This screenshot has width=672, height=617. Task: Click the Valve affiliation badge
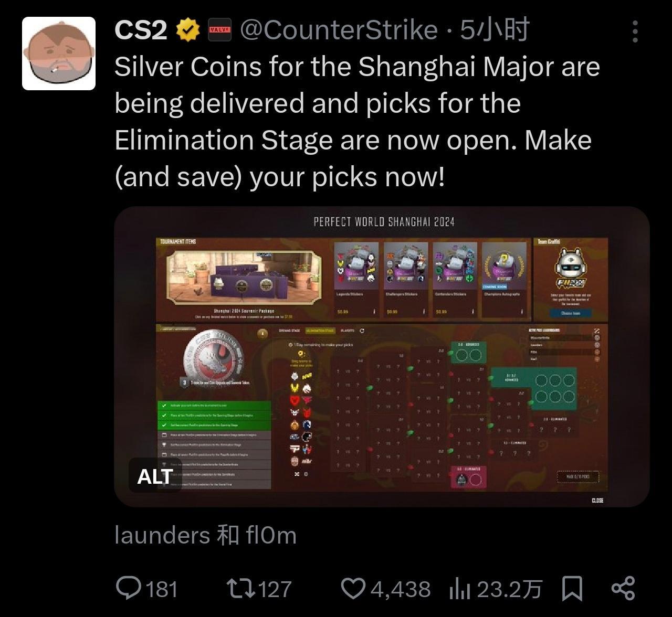point(219,30)
